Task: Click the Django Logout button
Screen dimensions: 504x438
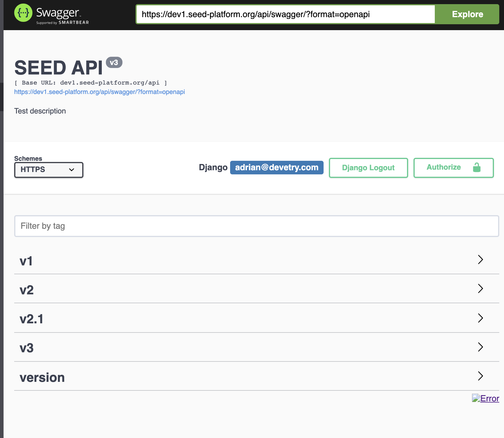Action: [x=368, y=168]
